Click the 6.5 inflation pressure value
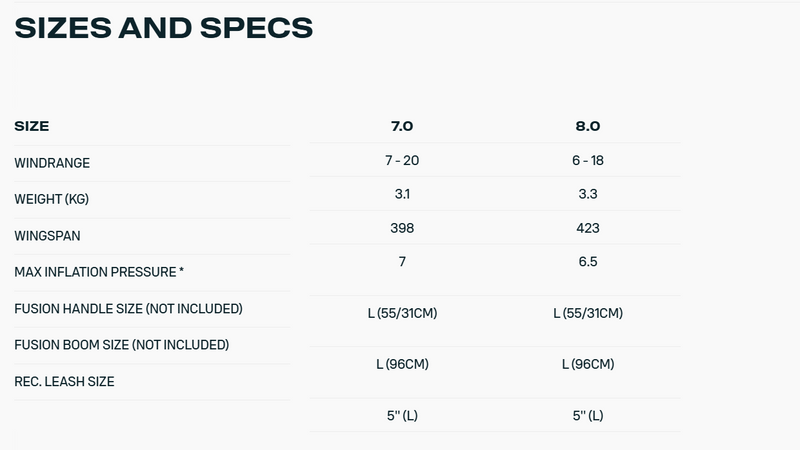The image size is (800, 450). pos(588,262)
